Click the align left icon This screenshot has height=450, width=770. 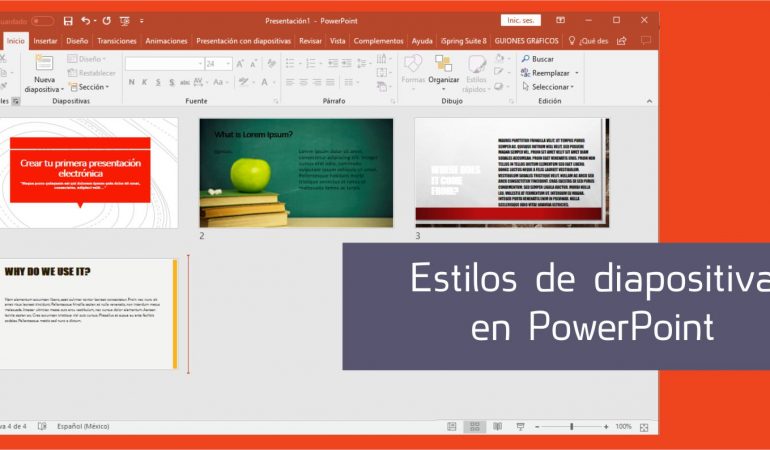[x=290, y=82]
